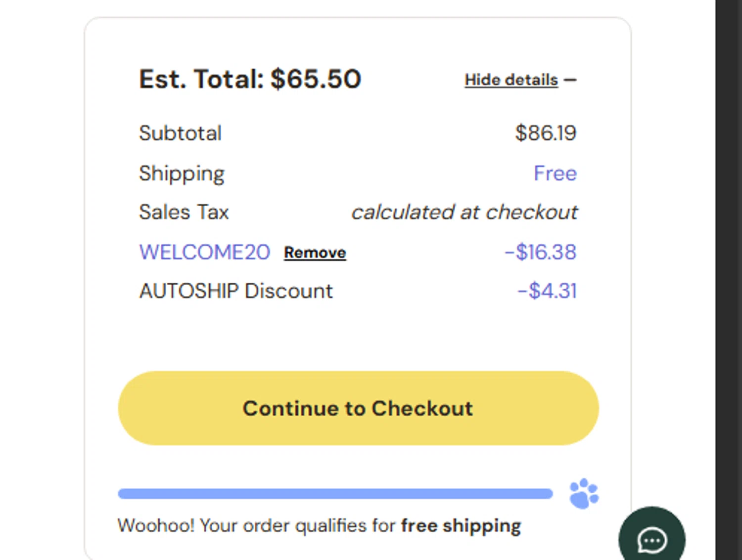Click the purple Free shipping value
This screenshot has width=742, height=560.
click(x=555, y=173)
